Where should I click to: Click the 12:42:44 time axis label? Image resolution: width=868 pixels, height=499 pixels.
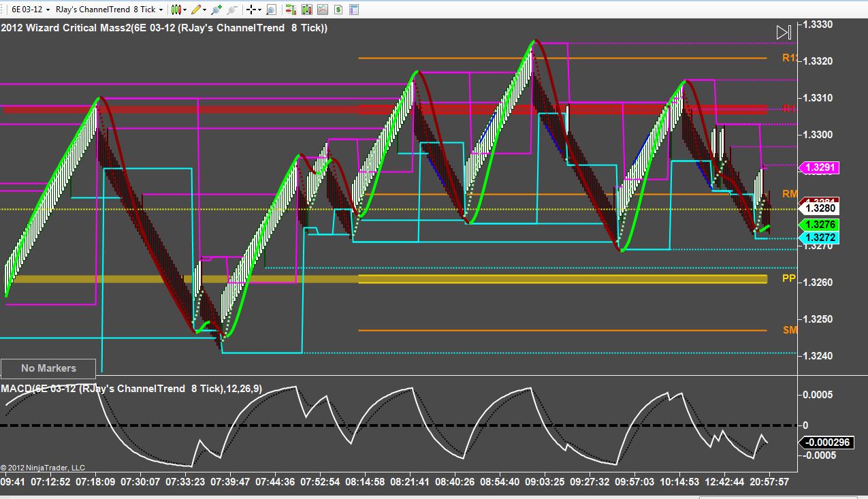coord(724,482)
